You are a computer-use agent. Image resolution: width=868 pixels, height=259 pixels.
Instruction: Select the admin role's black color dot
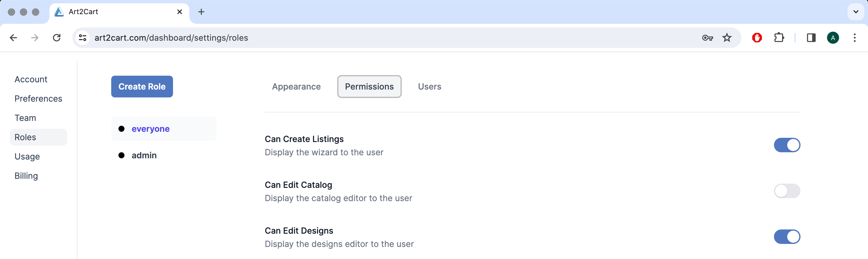(122, 156)
